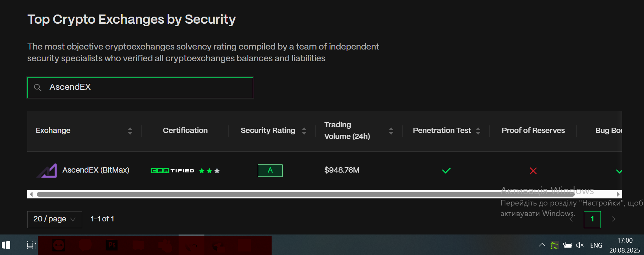The image size is (644, 255).
Task: Open AscendEX (BitMax) exchange link
Action: click(96, 170)
